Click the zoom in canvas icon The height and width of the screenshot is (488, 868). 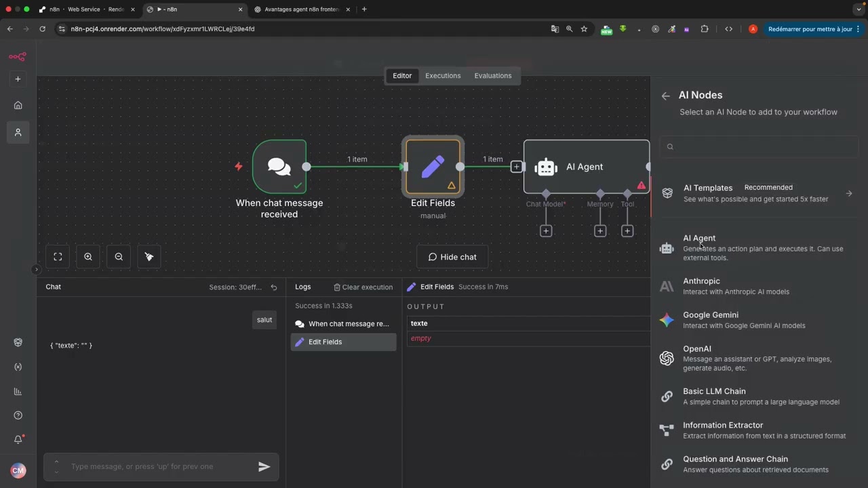click(x=88, y=257)
